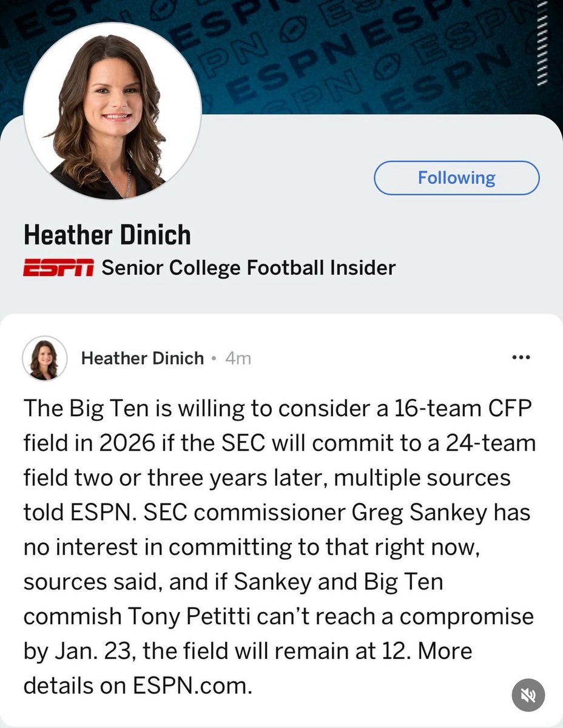Mute or unmute the video sound icon
This screenshot has height=728, width=563.
click(x=528, y=695)
